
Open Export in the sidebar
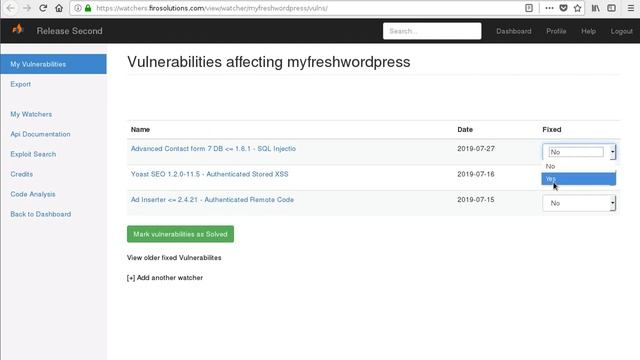pyautogui.click(x=20, y=84)
